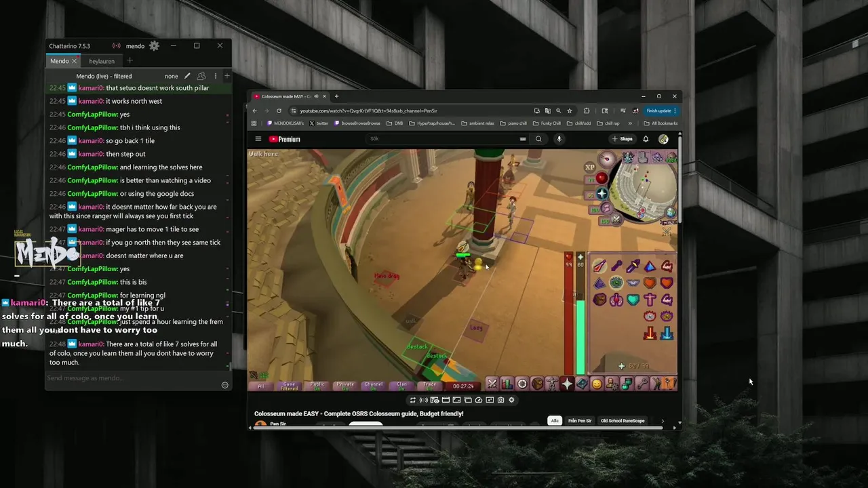This screenshot has width=868, height=488.
Task: Open the DNB bookmark folder
Action: [395, 123]
